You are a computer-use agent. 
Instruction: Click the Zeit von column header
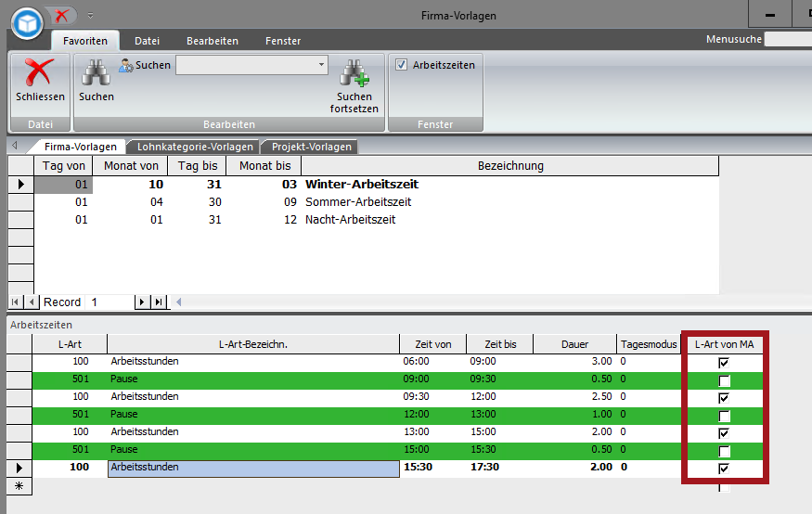433,344
